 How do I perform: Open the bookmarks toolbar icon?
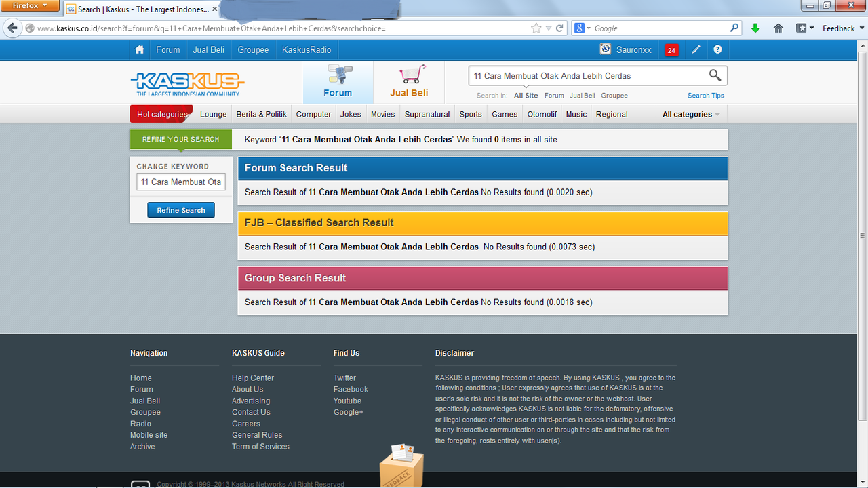click(x=802, y=28)
